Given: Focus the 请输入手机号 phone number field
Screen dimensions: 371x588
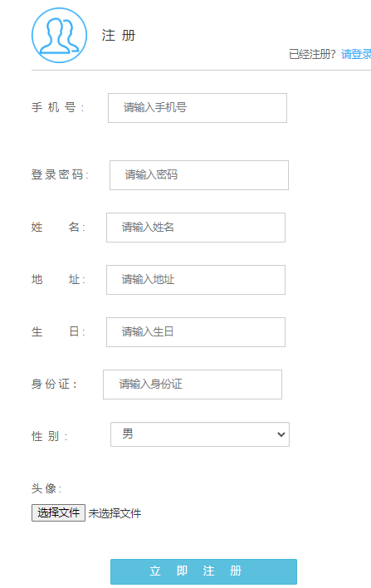Looking at the screenshot, I should click(x=198, y=108).
